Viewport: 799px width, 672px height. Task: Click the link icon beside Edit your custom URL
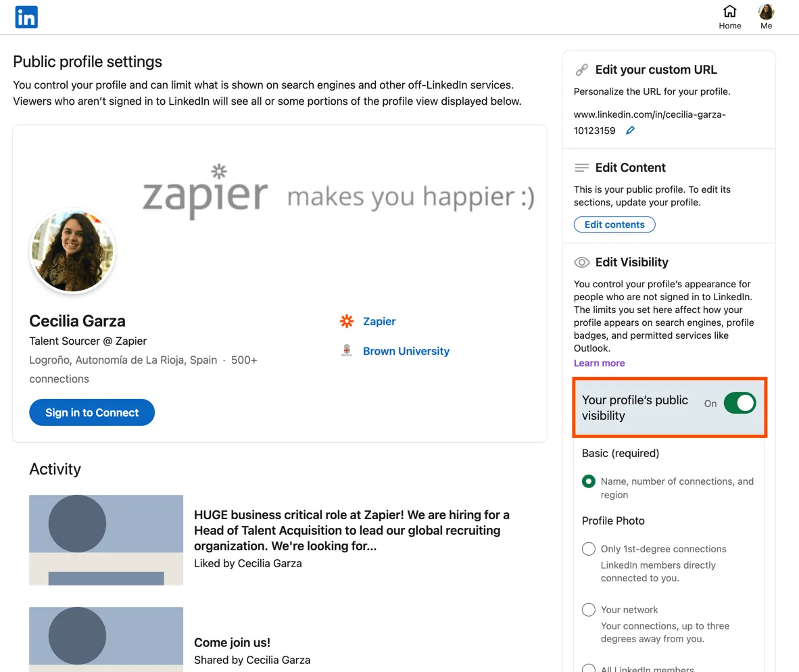click(581, 70)
